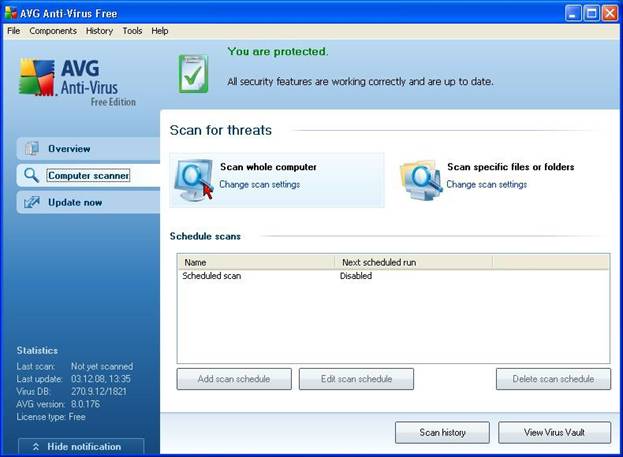Viewport: 623px width, 457px height.
Task: Click the green protected checkmark icon
Action: pos(193,74)
